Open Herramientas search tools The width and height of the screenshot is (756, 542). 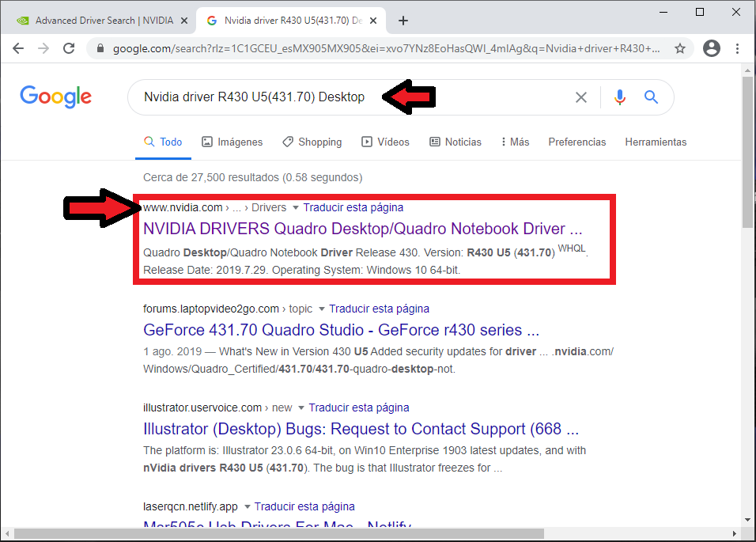[656, 142]
